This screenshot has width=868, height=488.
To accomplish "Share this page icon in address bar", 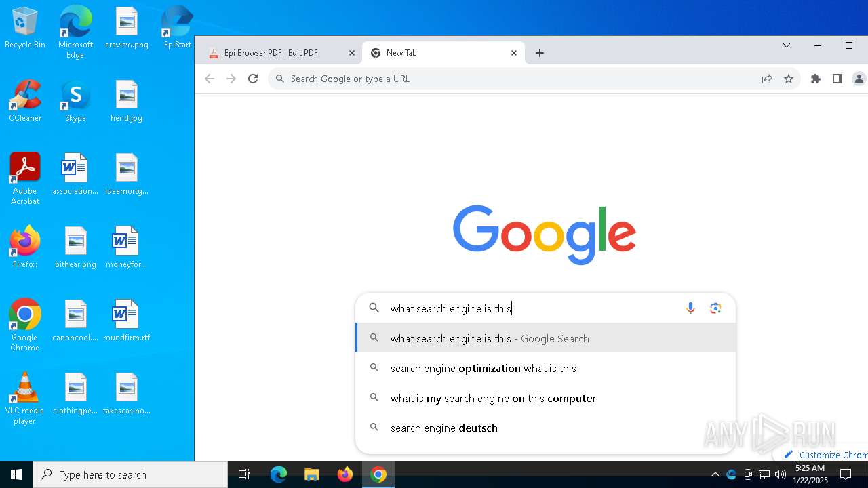I will (767, 79).
